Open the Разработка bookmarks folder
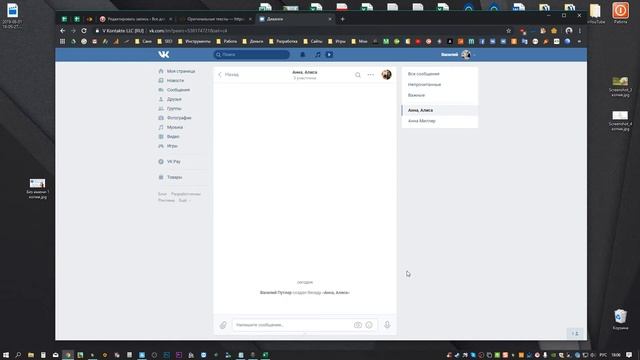Image resolution: width=640 pixels, height=360 pixels. (x=283, y=41)
